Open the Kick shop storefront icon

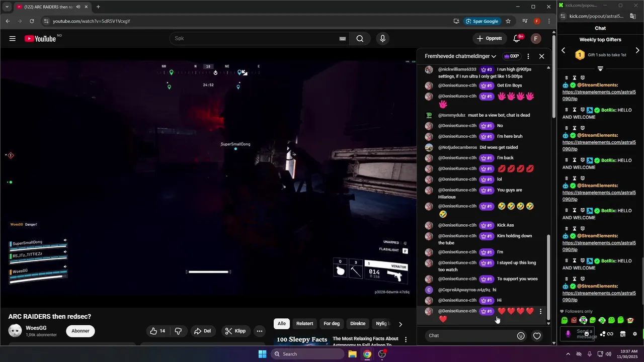coord(622,334)
